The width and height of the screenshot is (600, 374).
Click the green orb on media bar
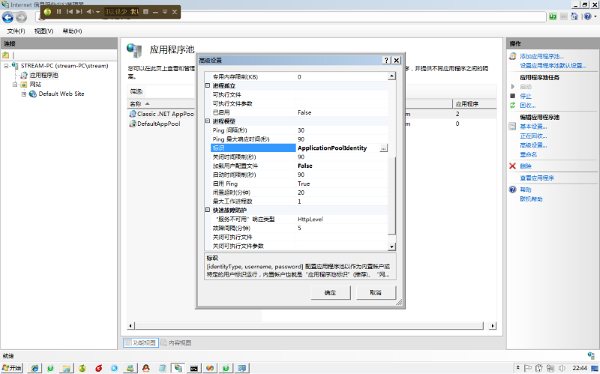point(47,12)
